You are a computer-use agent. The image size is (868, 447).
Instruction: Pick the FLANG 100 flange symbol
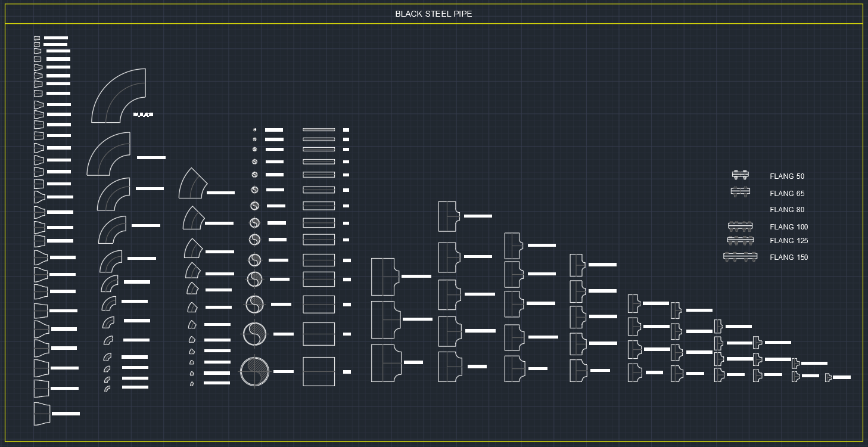(x=741, y=226)
